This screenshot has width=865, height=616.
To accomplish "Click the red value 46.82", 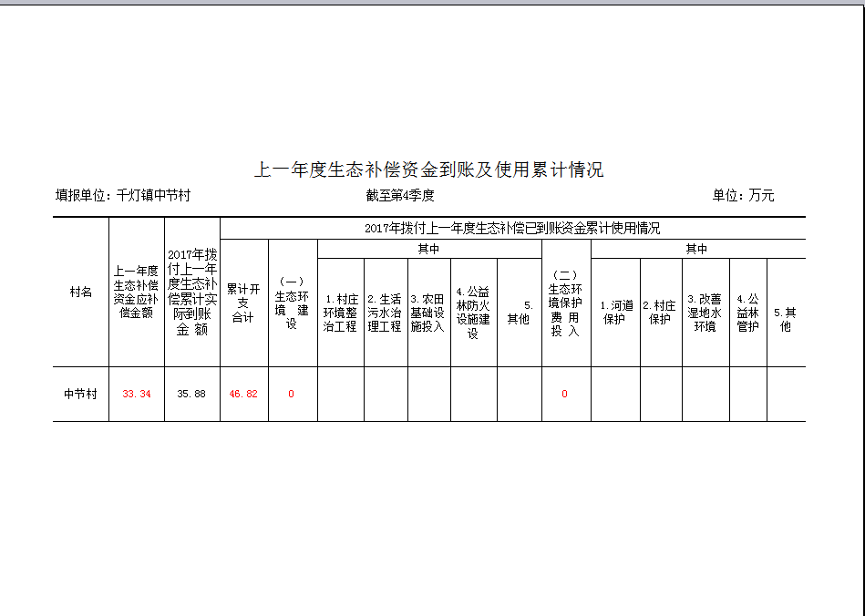I will [x=243, y=395].
